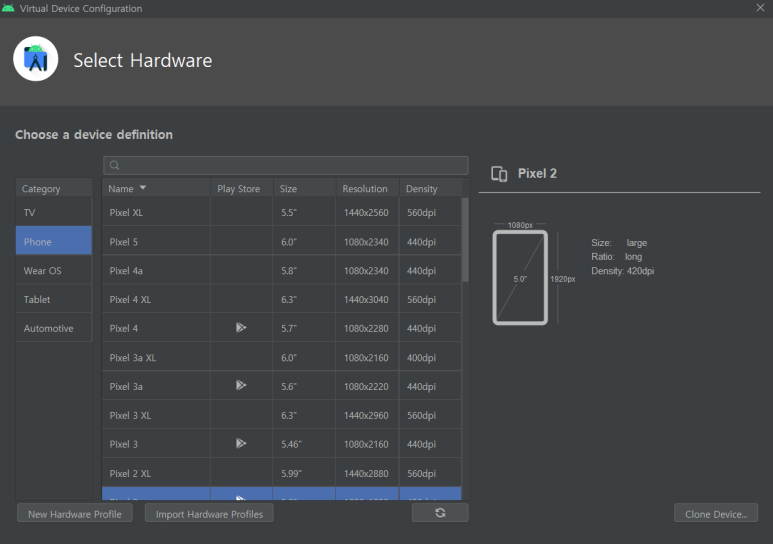Select the Pixel XL device row
Viewport: 773px width, 544px height.
(x=281, y=213)
